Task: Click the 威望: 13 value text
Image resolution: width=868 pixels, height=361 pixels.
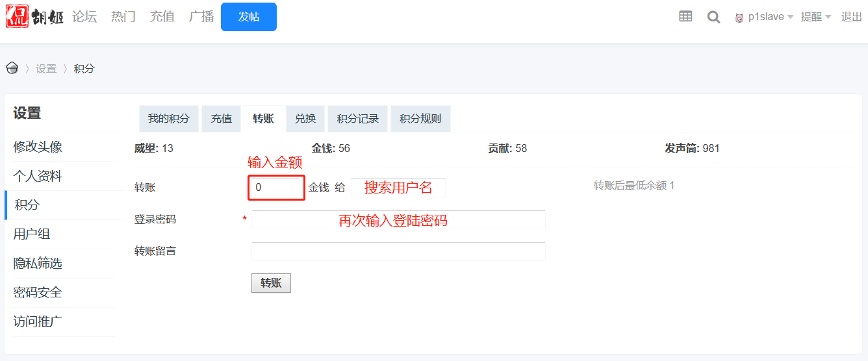Action: point(154,148)
